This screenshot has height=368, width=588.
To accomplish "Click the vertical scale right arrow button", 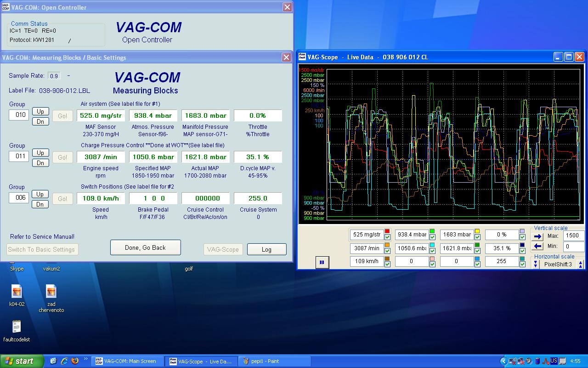I will pos(537,236).
